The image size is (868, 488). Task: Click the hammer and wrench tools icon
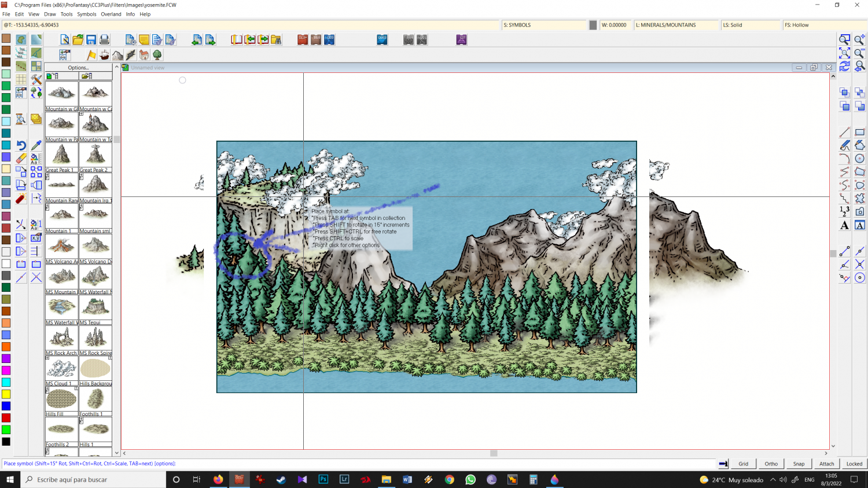pos(36,79)
